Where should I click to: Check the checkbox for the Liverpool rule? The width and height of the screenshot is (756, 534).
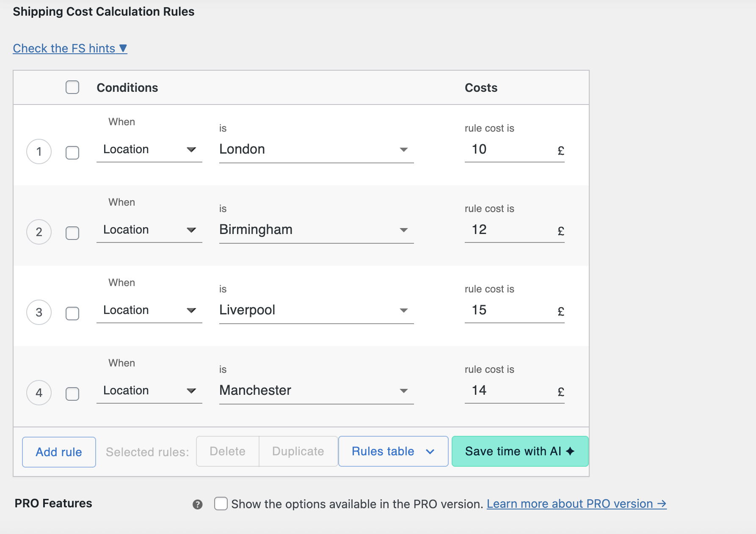click(x=72, y=314)
